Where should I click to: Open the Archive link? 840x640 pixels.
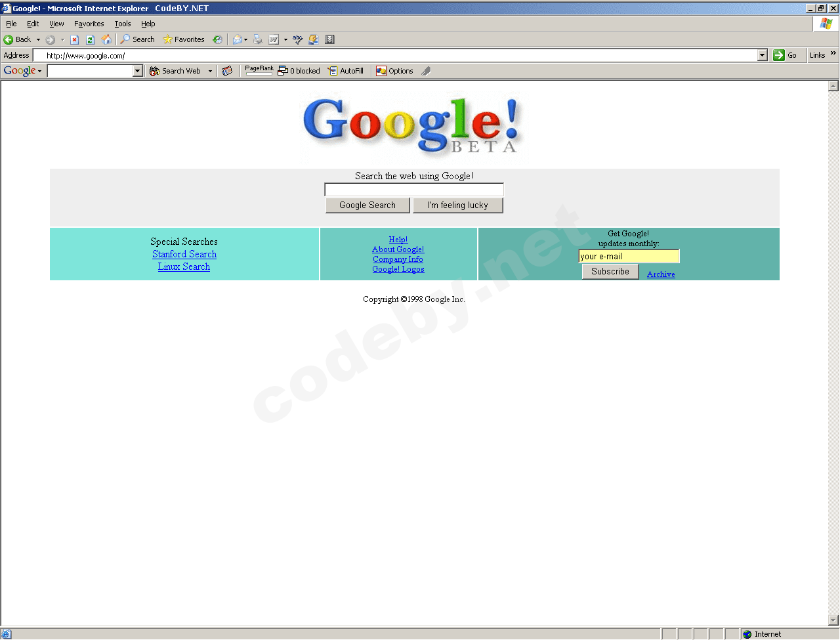pos(661,274)
